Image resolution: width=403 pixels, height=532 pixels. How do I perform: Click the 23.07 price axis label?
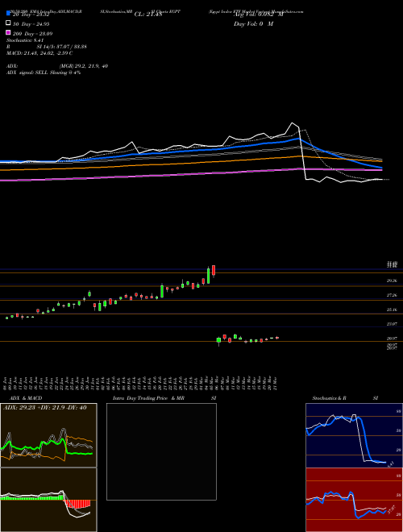coord(392,324)
